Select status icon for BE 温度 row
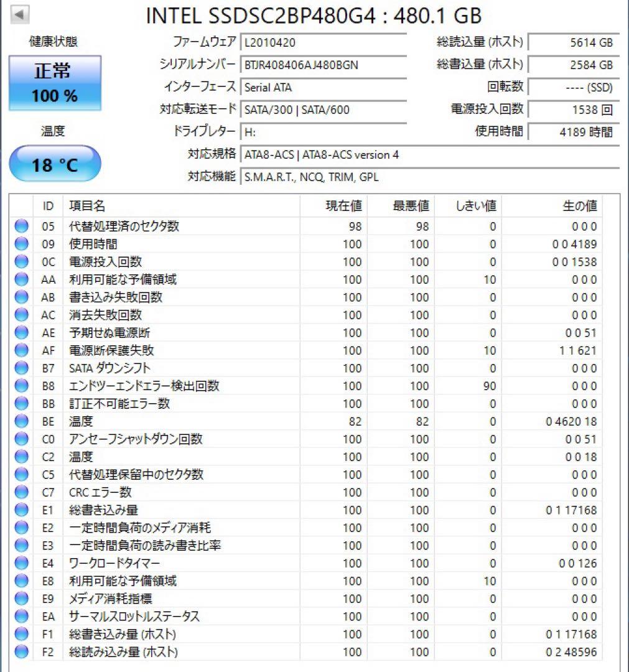The image size is (629, 672). 21,421
